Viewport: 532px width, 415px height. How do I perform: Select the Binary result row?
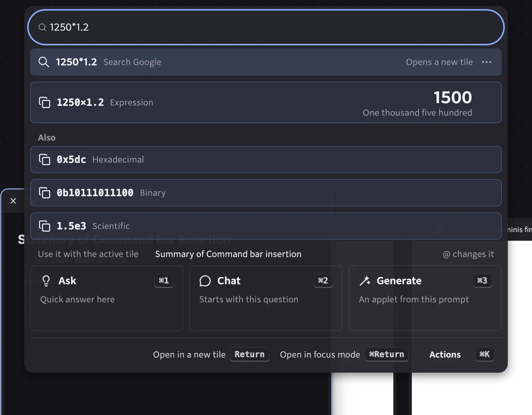tap(266, 193)
